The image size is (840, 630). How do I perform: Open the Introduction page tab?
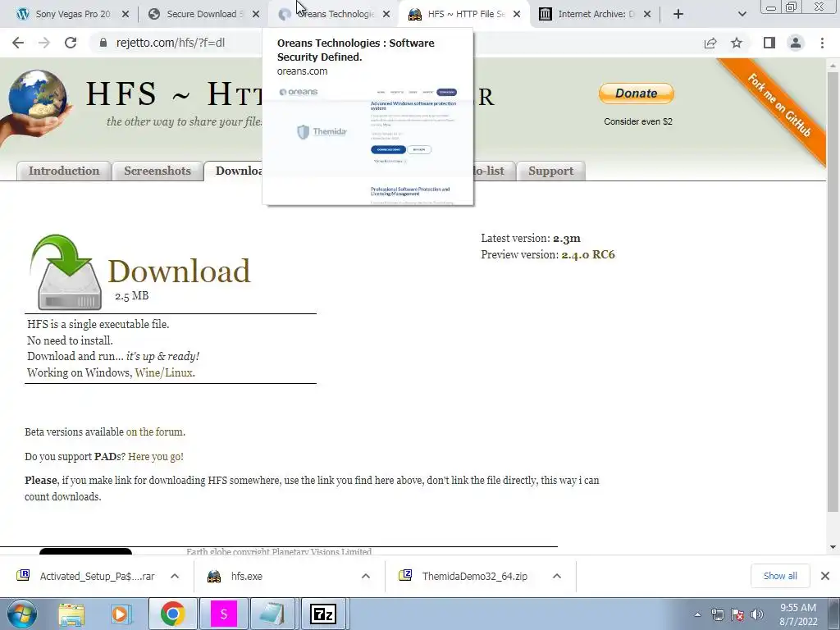(64, 171)
